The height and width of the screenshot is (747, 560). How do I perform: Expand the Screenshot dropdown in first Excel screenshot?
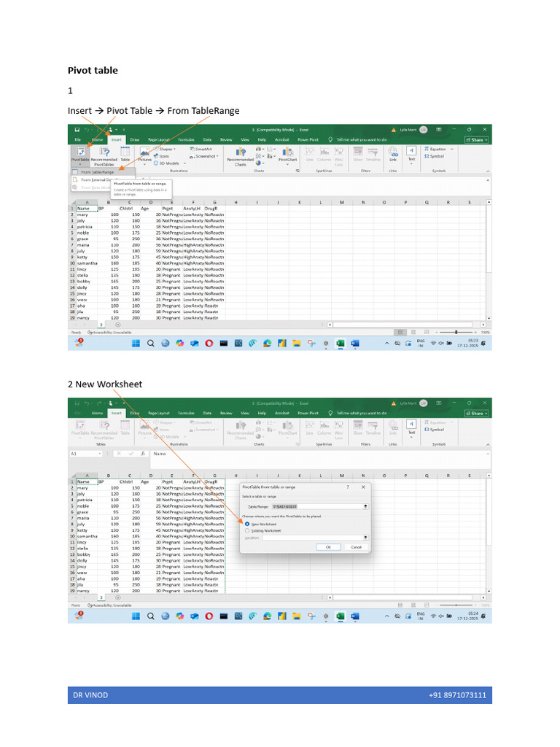click(x=217, y=156)
